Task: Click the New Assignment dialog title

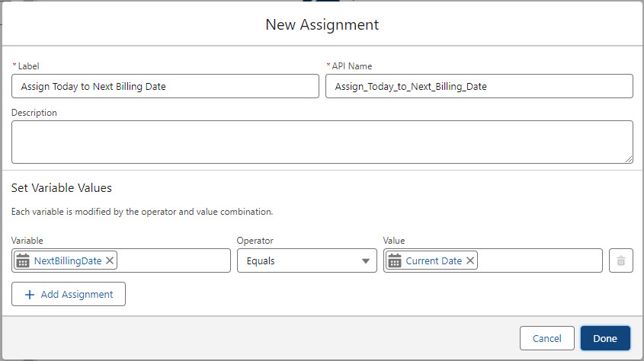Action: [322, 24]
